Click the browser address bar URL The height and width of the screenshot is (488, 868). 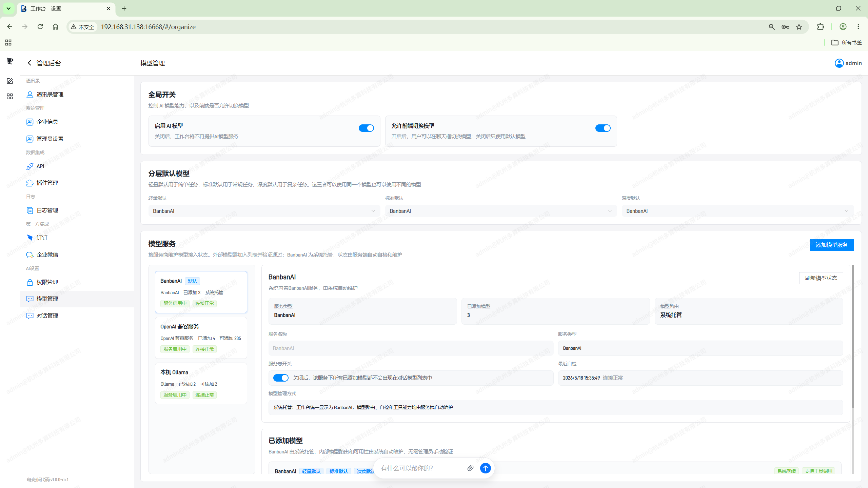pos(148,27)
